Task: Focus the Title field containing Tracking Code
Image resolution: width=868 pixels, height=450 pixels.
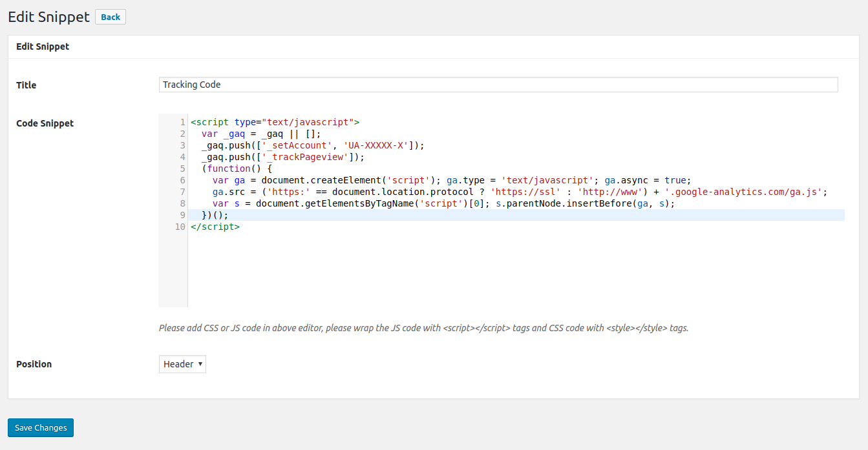Action: pos(498,85)
